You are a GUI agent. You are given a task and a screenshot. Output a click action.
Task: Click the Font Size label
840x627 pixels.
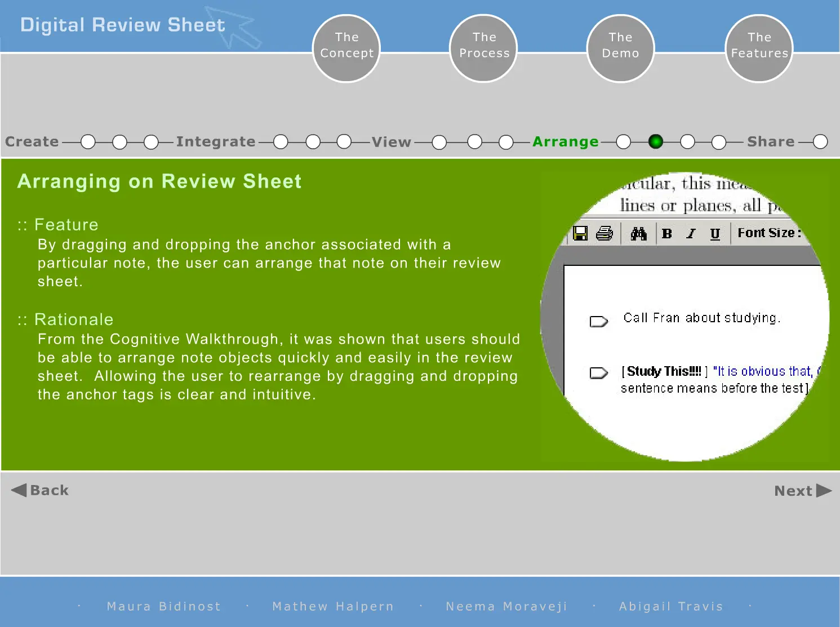(769, 233)
